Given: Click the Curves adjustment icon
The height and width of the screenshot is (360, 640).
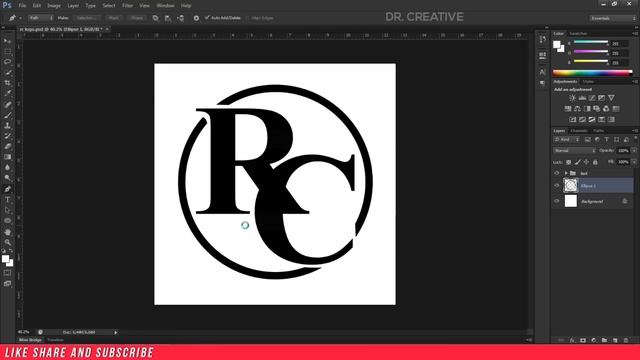Looking at the screenshot, I should [592, 98].
